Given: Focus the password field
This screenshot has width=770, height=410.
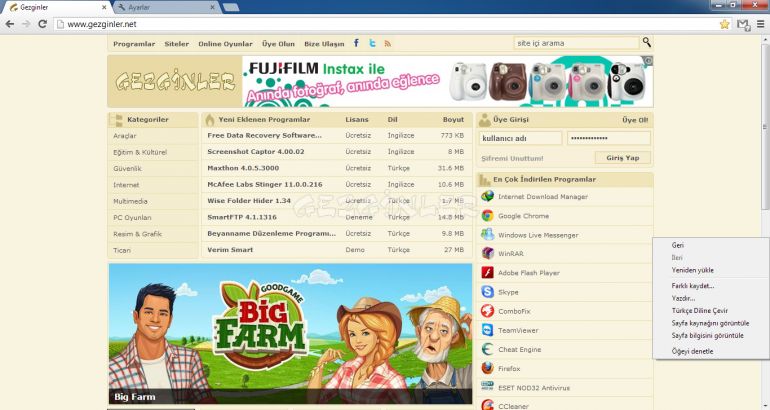Looking at the screenshot, I should [x=609, y=138].
